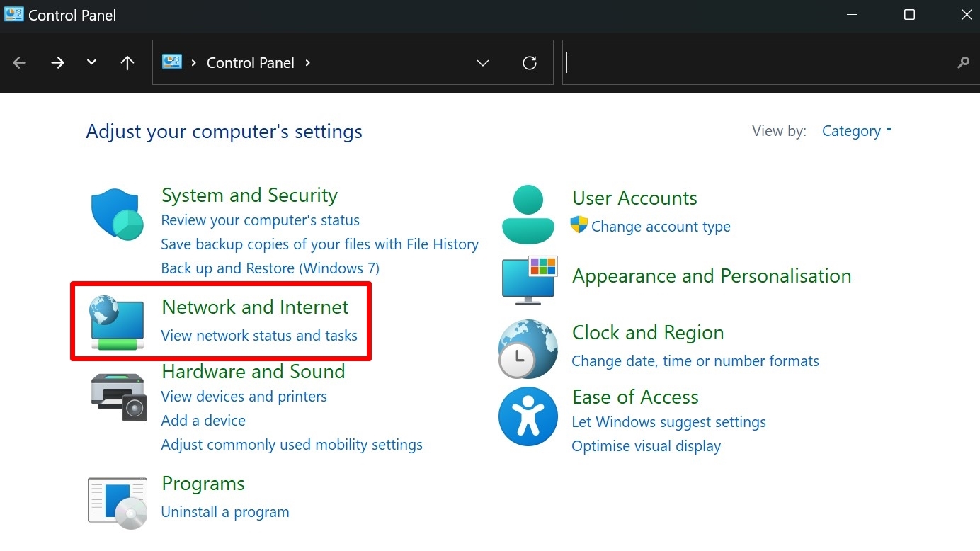Image resolution: width=980 pixels, height=551 pixels.
Task: Open Network and Internet heading
Action: (x=255, y=307)
